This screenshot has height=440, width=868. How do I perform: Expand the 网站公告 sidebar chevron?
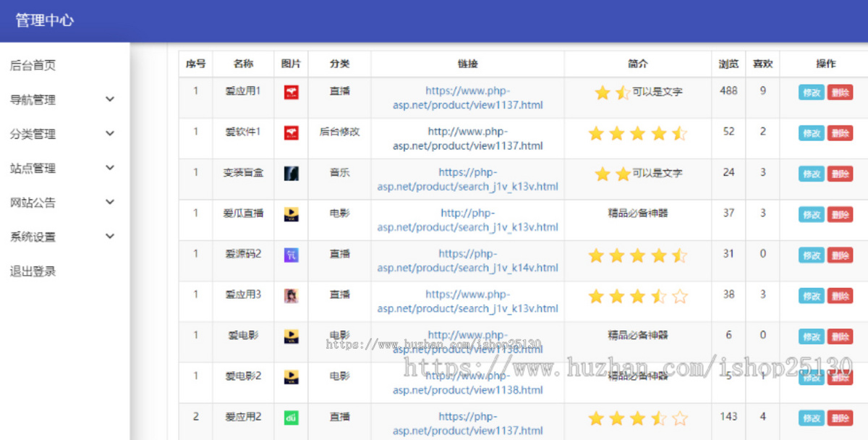coord(110,202)
